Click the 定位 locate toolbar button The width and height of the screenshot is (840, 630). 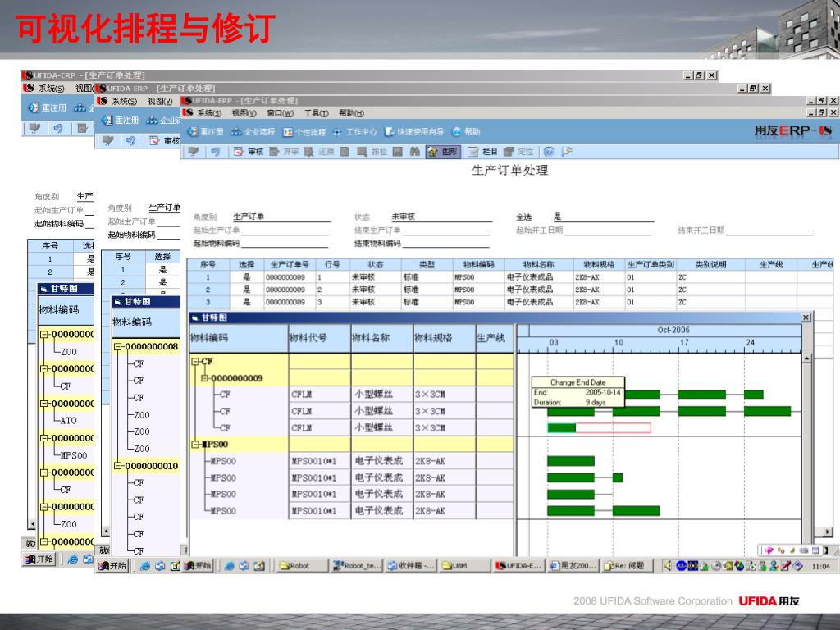518,152
